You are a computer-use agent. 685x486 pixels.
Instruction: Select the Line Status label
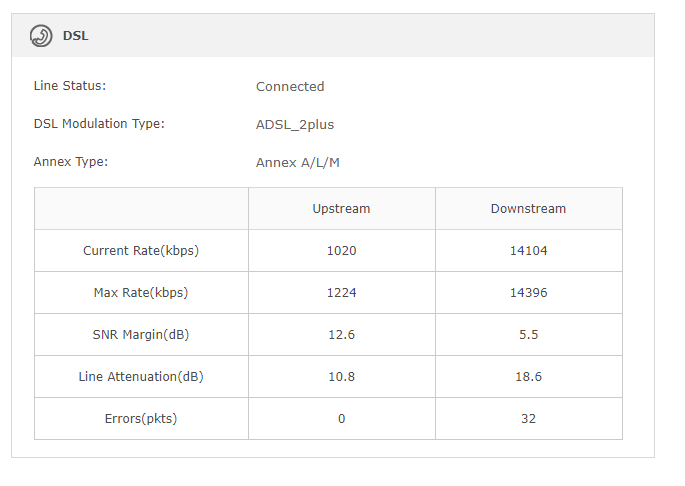(70, 86)
